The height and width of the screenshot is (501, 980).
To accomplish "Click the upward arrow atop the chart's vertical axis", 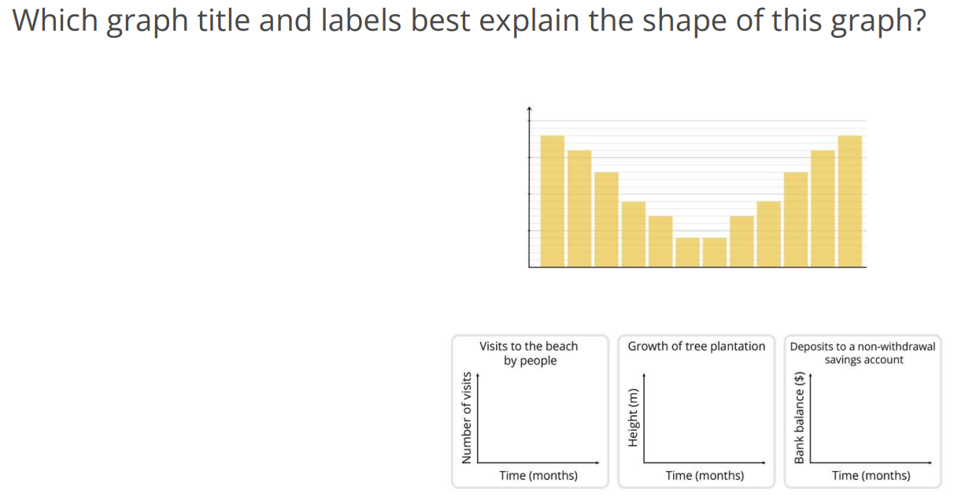I will [529, 109].
